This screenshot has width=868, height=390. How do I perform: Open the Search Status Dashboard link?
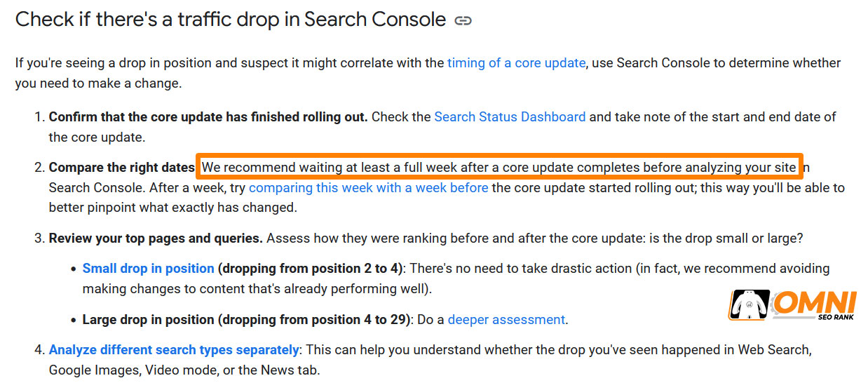click(510, 117)
